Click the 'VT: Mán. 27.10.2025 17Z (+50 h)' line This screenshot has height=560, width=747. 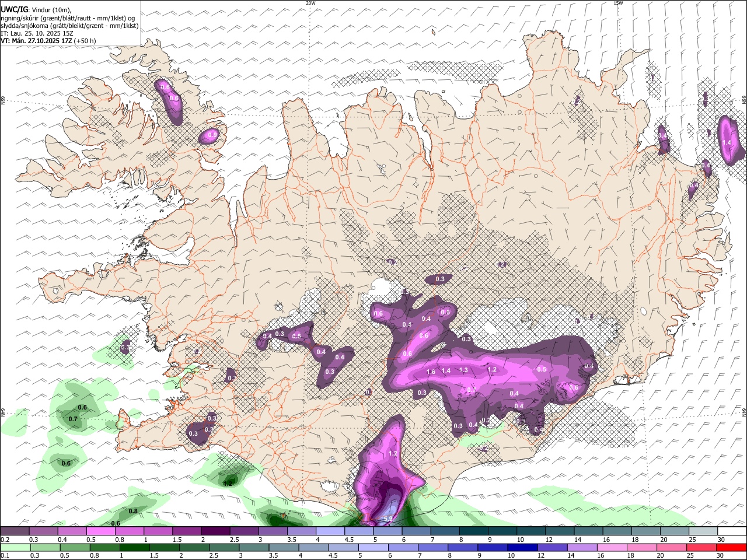(x=48, y=41)
